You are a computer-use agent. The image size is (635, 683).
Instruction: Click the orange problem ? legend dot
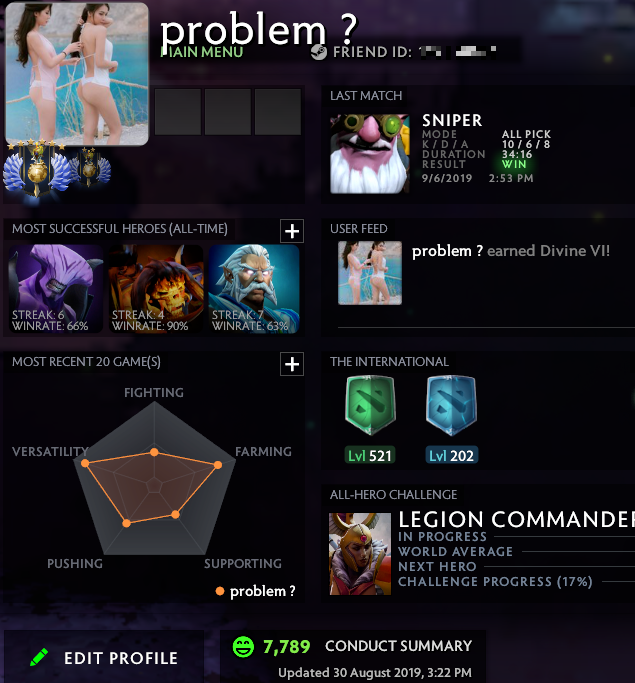pos(220,591)
